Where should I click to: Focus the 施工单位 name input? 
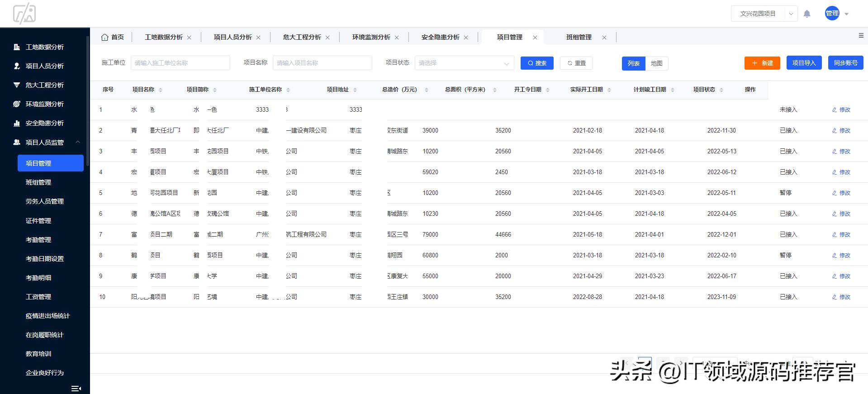click(x=180, y=63)
